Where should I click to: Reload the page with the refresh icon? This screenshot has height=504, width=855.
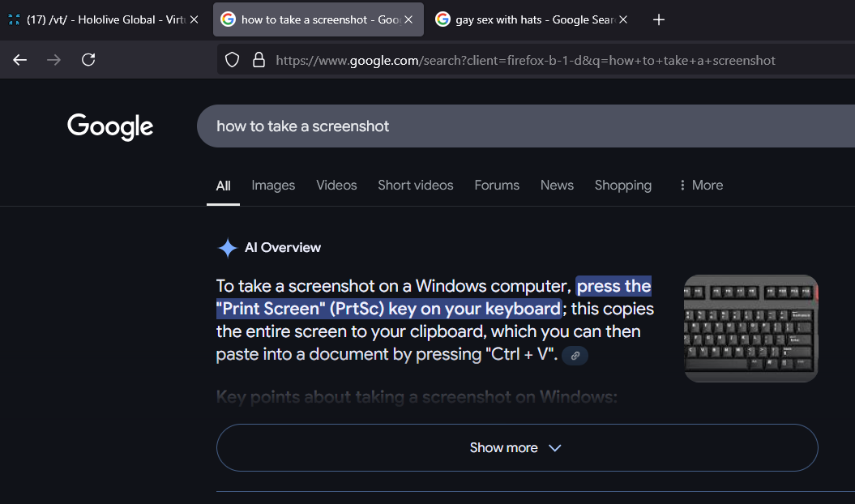[89, 60]
